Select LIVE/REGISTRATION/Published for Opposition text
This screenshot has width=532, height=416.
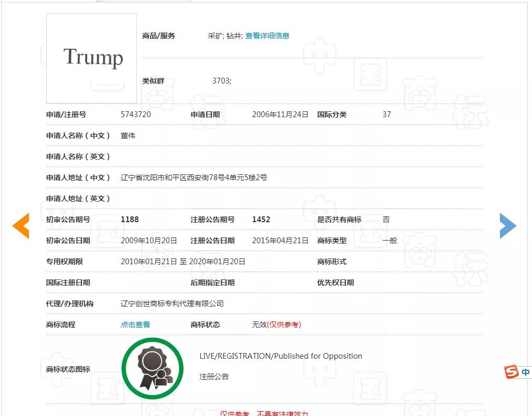[x=281, y=356]
